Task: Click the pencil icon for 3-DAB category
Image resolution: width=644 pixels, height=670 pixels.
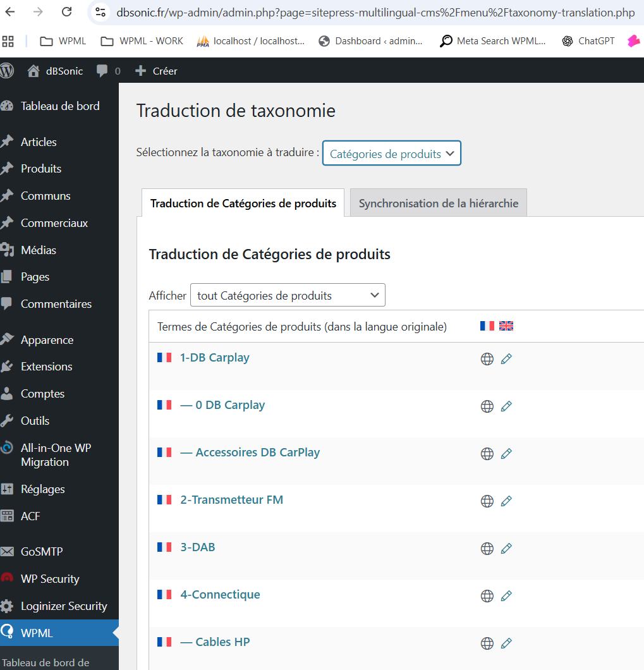Action: coord(506,549)
